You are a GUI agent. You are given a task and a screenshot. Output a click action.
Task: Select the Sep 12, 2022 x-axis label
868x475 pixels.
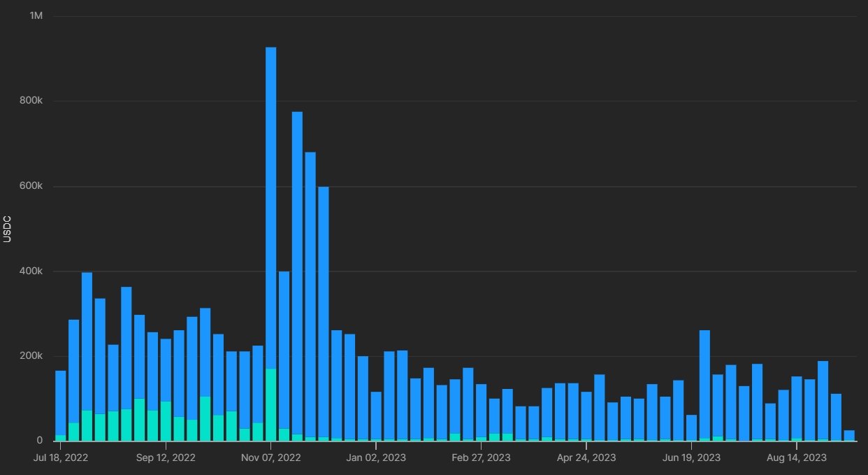(x=166, y=458)
